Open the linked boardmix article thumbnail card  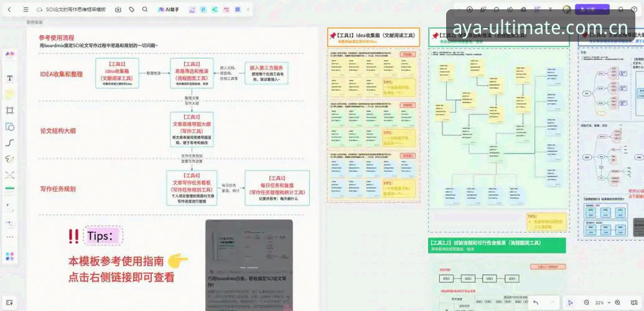249,265
